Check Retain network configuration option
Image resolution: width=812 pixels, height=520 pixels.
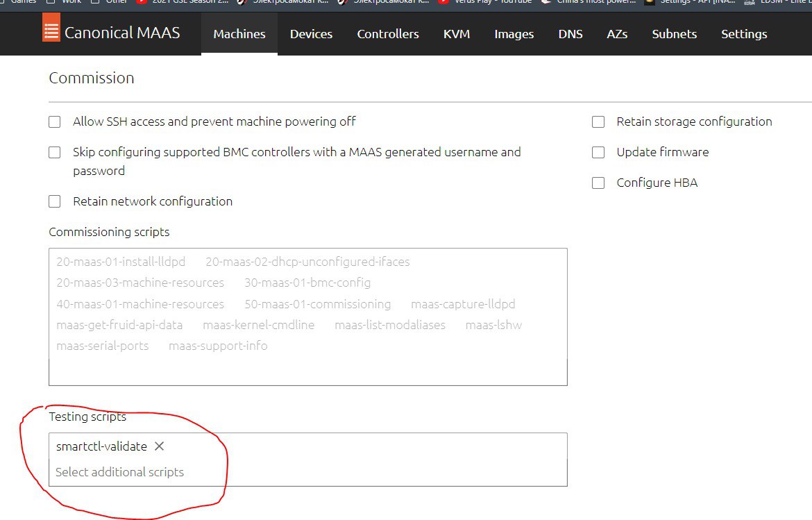pos(55,202)
